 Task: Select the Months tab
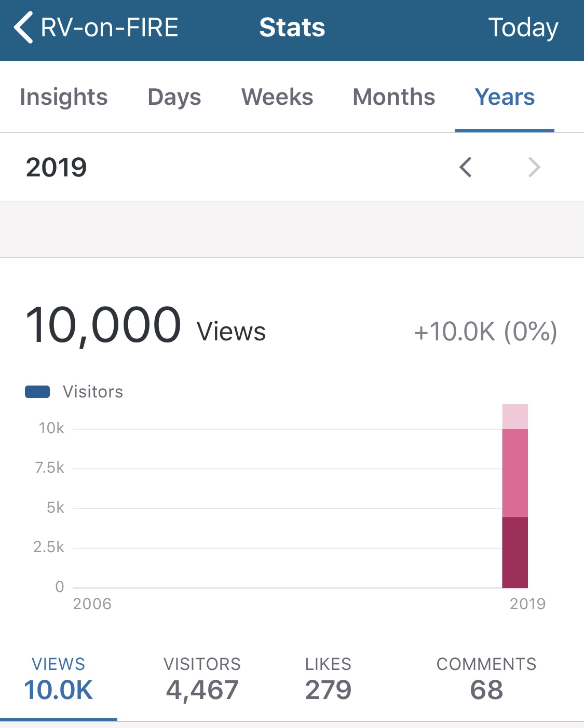point(394,97)
